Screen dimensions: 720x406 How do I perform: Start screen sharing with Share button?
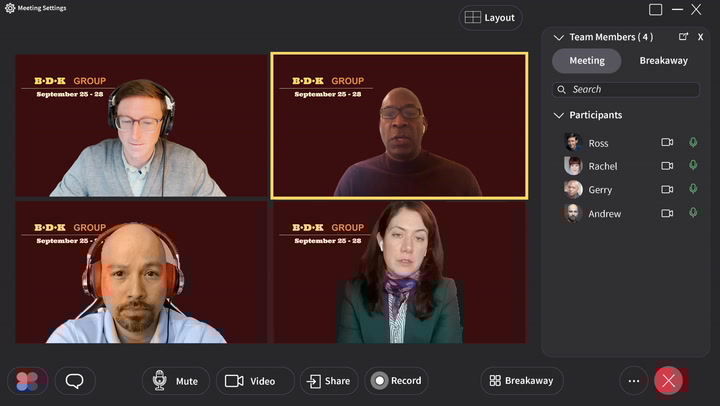click(329, 381)
